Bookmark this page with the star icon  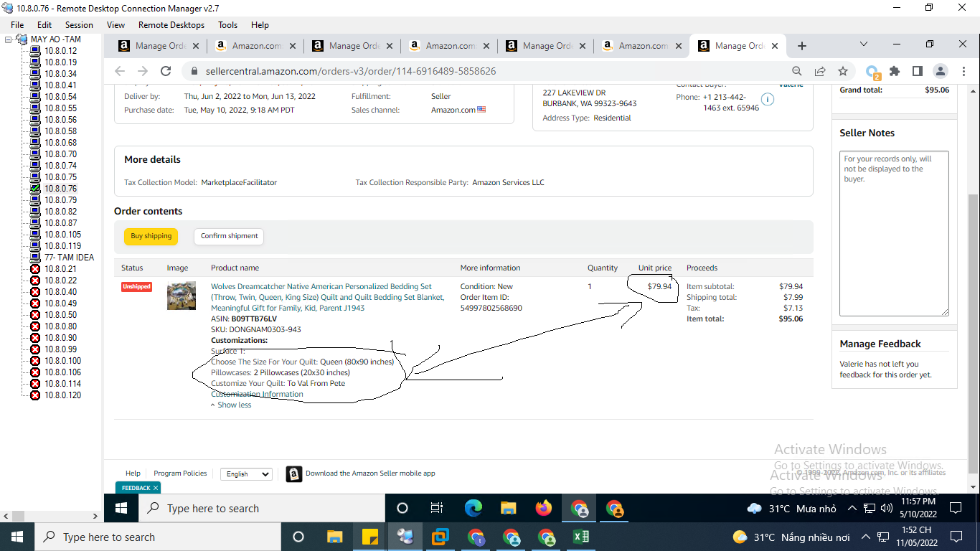click(x=843, y=71)
